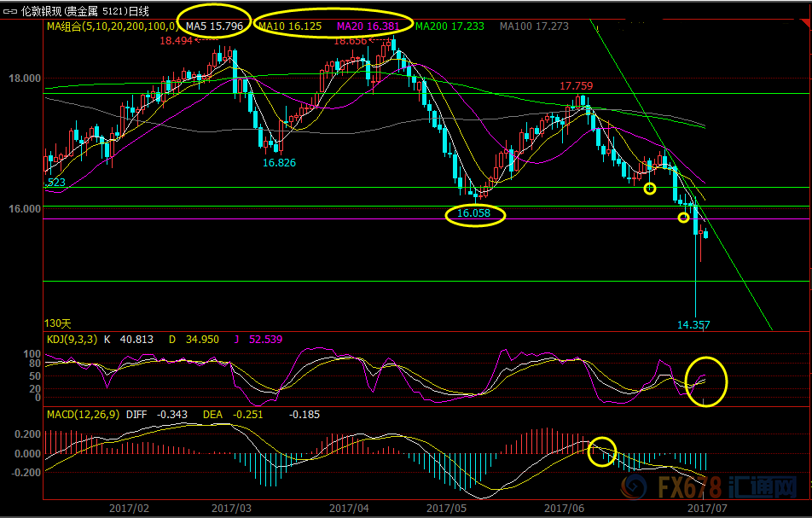Click the small yellow circle marker below 16.000
Image resolution: width=812 pixels, height=518 pixels.
683,218
